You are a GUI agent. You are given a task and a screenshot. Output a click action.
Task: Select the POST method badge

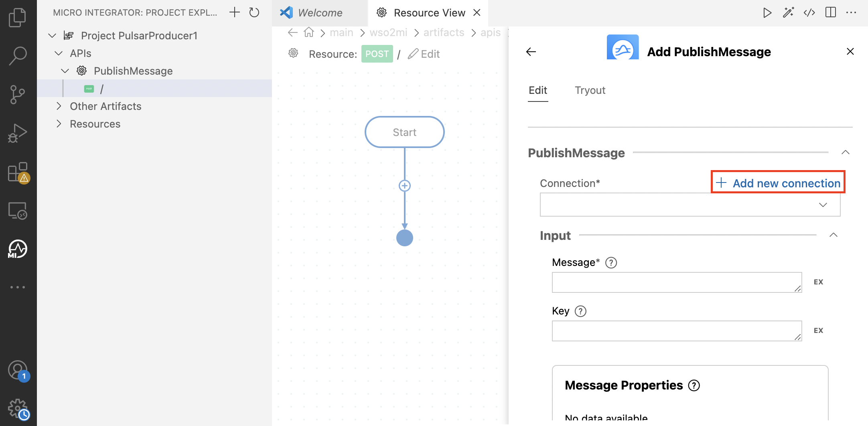[x=377, y=54]
